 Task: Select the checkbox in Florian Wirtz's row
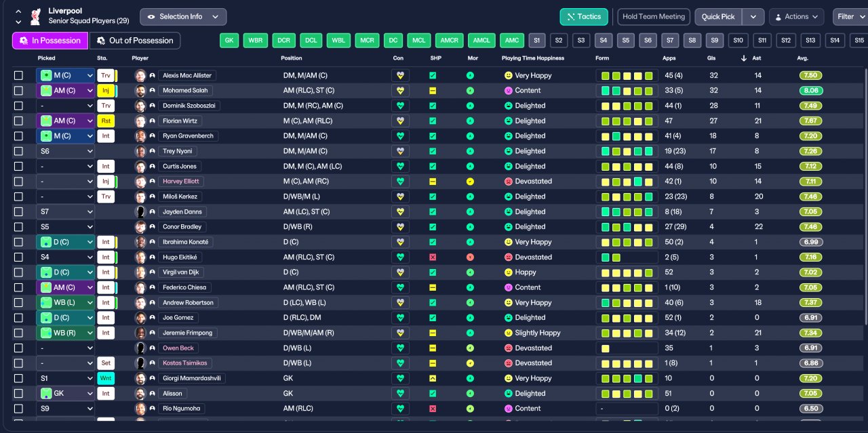coord(18,121)
